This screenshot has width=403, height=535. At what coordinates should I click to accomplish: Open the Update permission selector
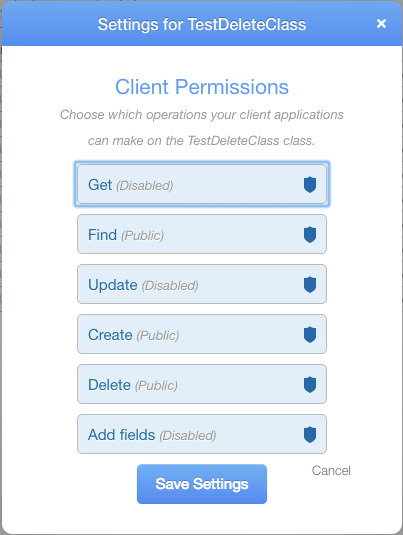point(202,284)
